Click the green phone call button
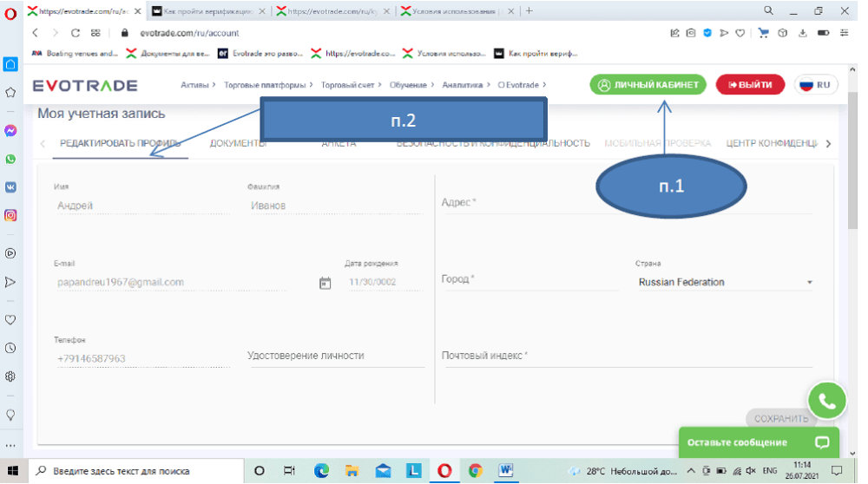This screenshot has width=868, height=484. (x=826, y=402)
